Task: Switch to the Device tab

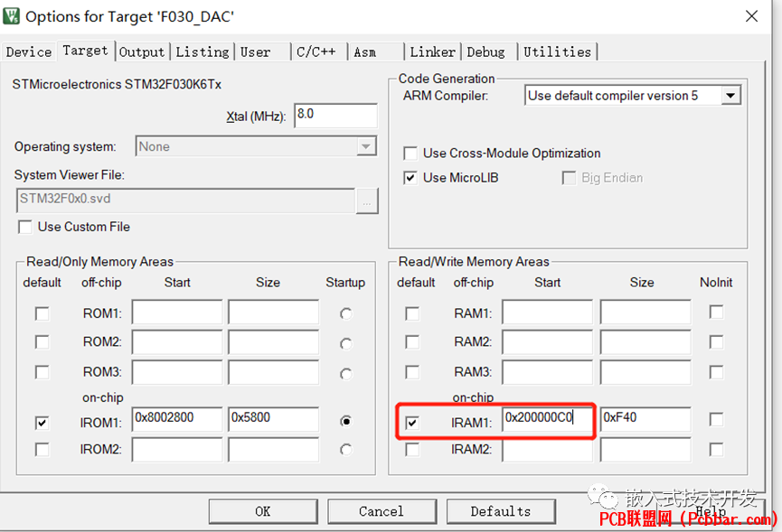Action: click(x=28, y=51)
